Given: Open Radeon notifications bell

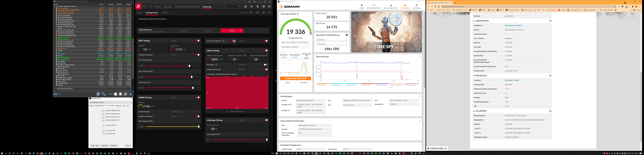Looking at the screenshot, I should [x=257, y=7].
